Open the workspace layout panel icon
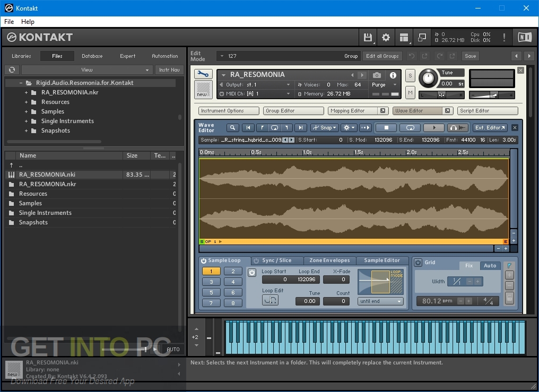 point(404,37)
